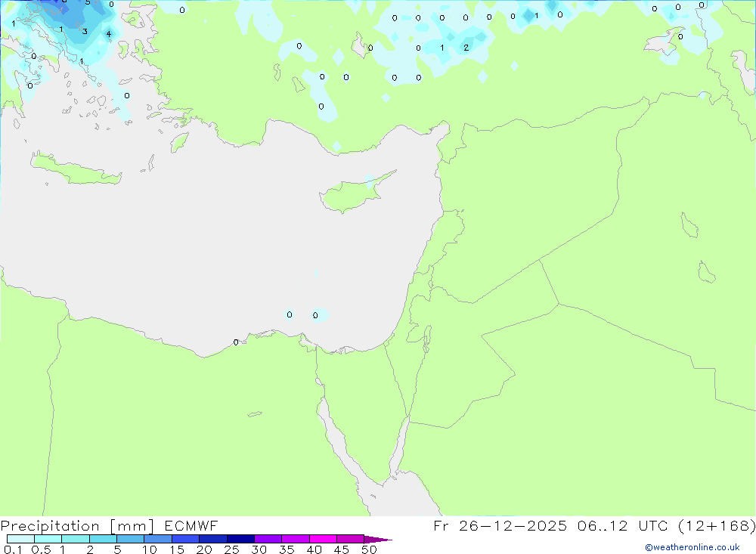The image size is (756, 554).
Task: Click the 5–10 mm blue legend swatch
Action: coord(130,539)
